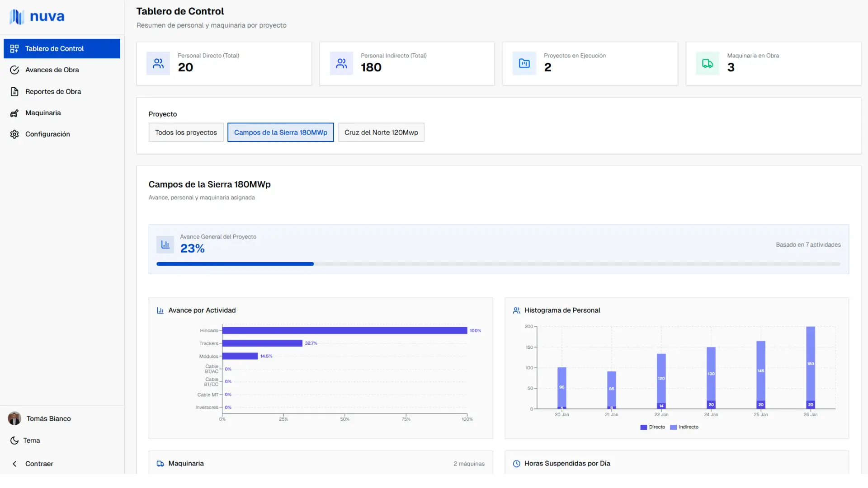
Task: Select the Todos los proyectos filter
Action: [186, 132]
